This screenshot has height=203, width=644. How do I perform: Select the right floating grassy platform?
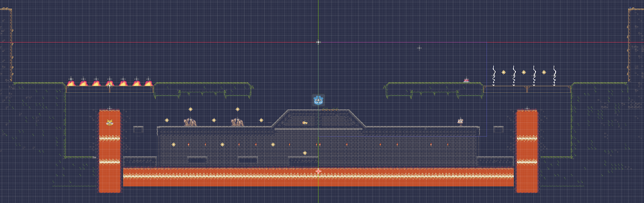(434, 90)
